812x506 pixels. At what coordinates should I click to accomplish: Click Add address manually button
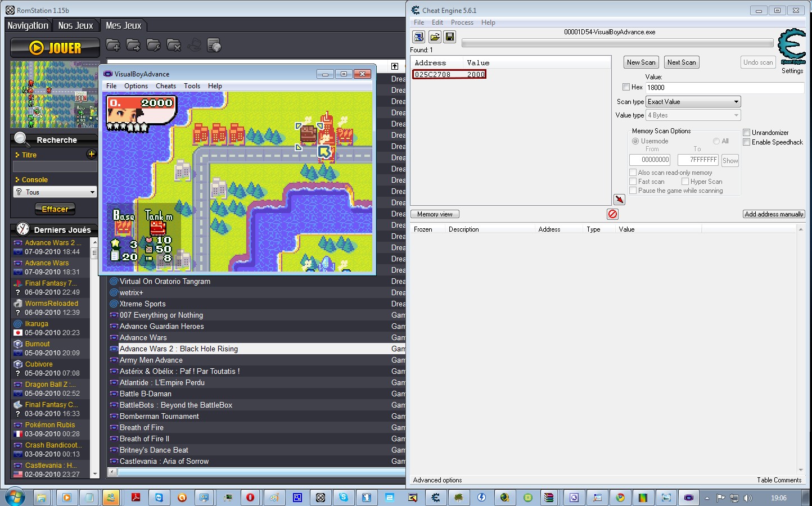[x=774, y=214]
